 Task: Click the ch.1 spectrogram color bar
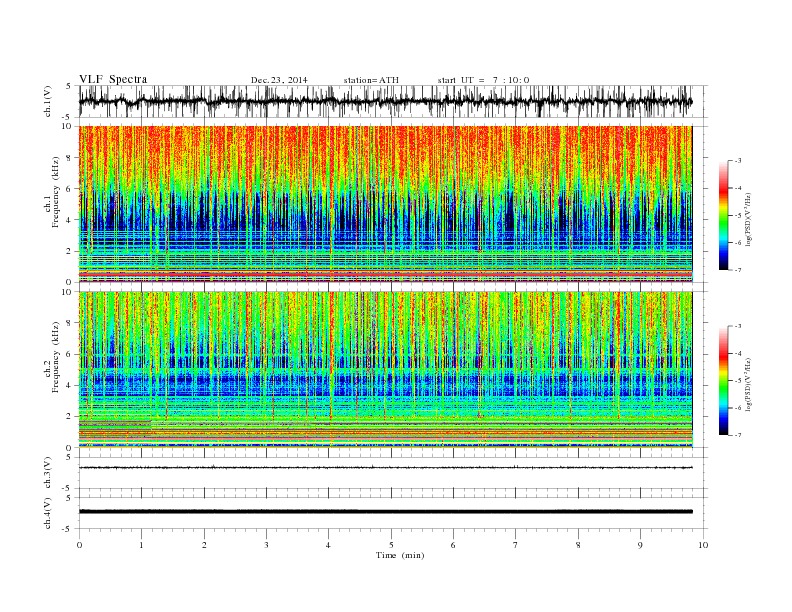coord(724,216)
